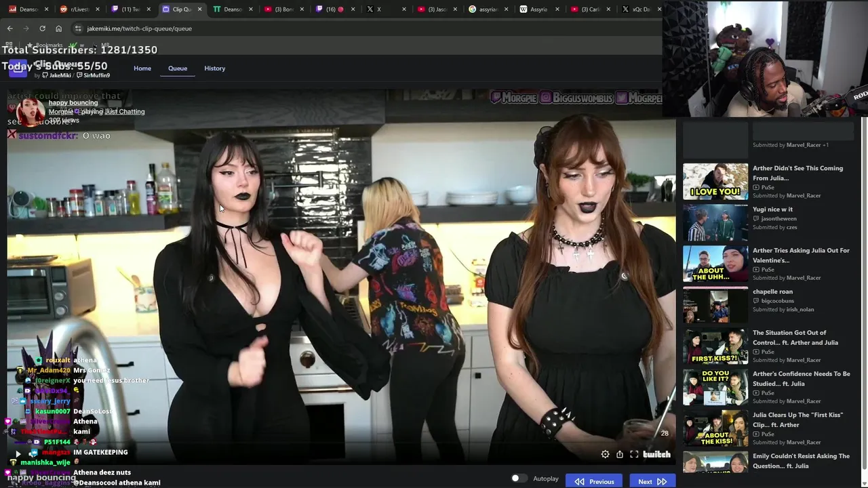Click the SirMuffin9 author link in header

94,75
